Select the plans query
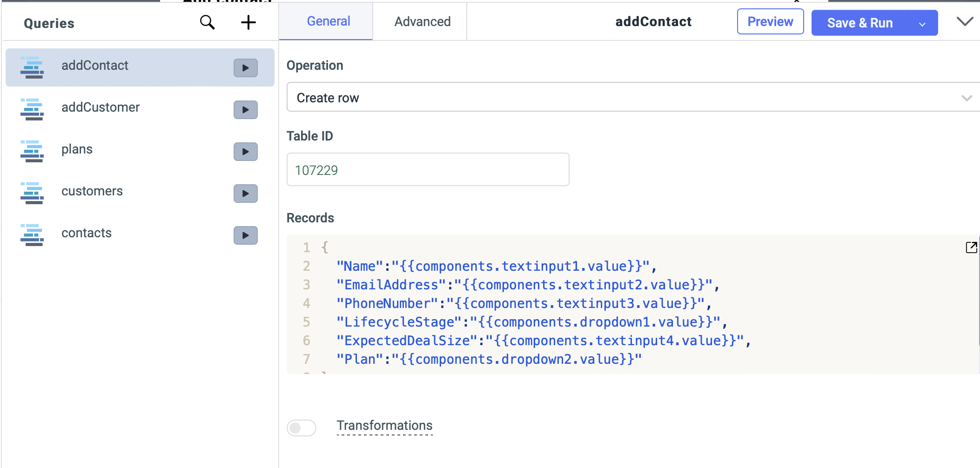This screenshot has width=980, height=468. 76,149
